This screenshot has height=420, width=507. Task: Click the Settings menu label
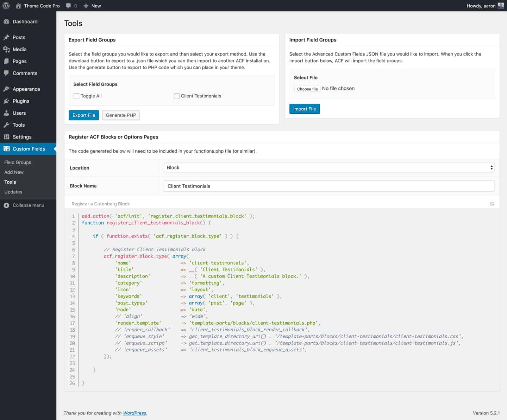[x=22, y=137]
